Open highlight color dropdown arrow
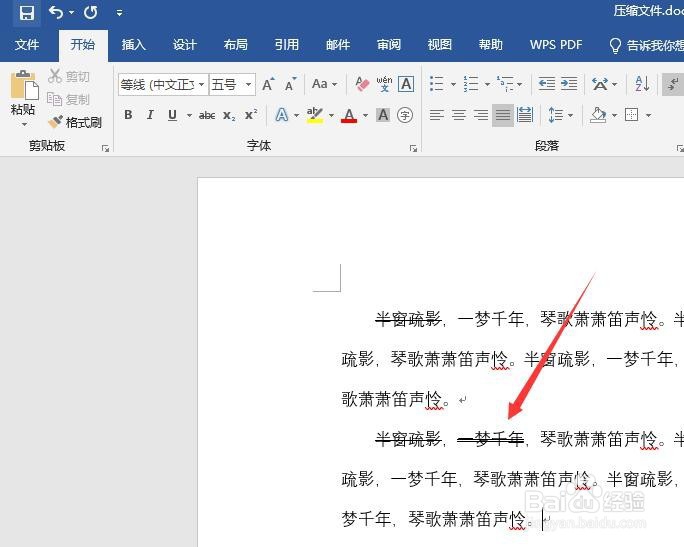Screen dimensions: 684x547 click(x=332, y=116)
